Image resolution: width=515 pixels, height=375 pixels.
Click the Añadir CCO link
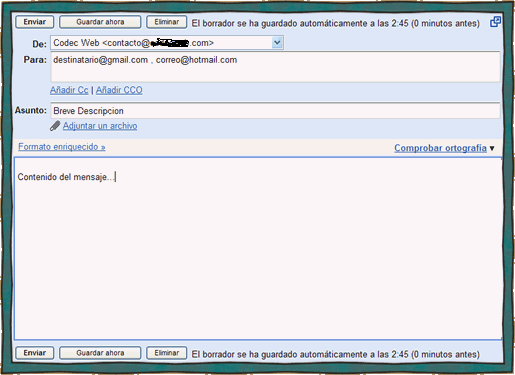pyautogui.click(x=119, y=90)
